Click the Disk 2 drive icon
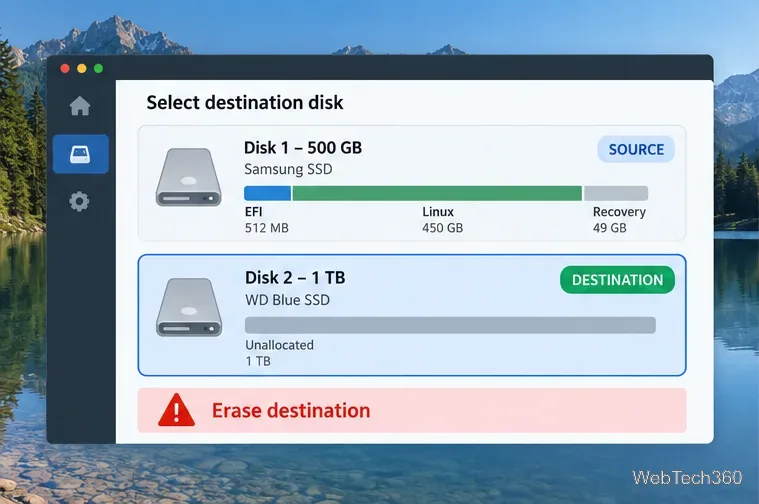759x504 pixels. point(189,307)
